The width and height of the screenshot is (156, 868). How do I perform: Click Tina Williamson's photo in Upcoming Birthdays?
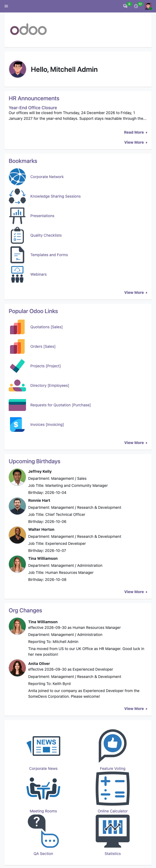tap(18, 564)
